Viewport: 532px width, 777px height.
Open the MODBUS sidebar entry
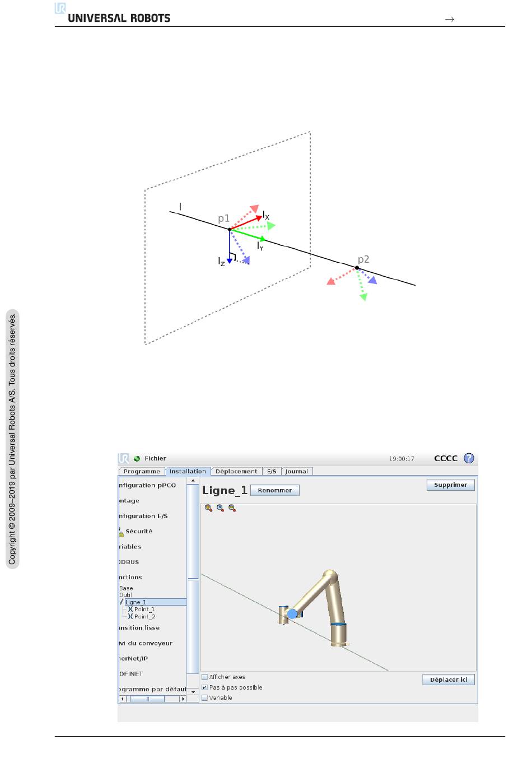129,562
